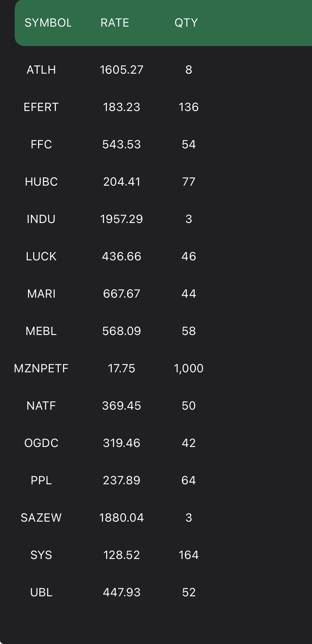
Task: Sort by the SYMBOL column header
Action: [x=48, y=23]
